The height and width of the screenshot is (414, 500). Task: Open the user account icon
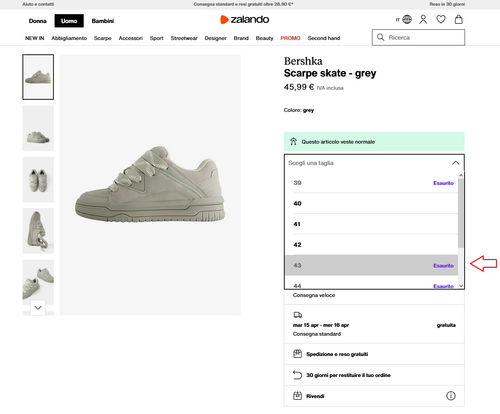click(423, 20)
